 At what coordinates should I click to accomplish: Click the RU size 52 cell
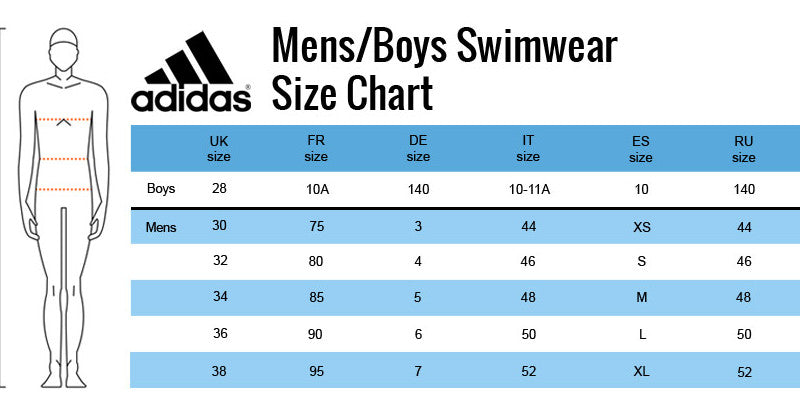[x=744, y=371]
